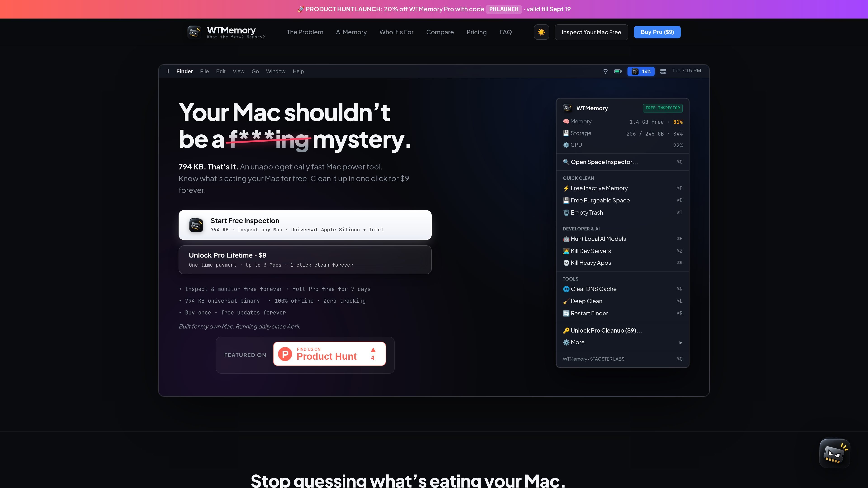Open the Compare section link
Screen dimensions: 868x488
(x=440, y=32)
